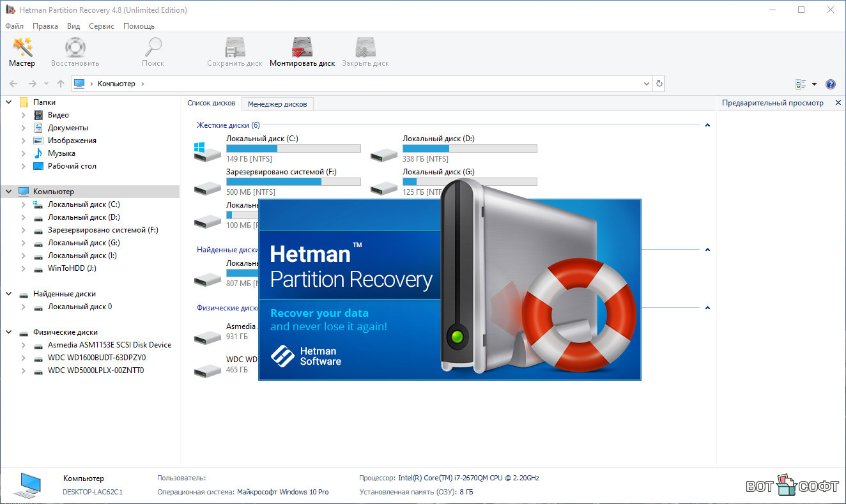Open the Помощь menu

[x=139, y=26]
